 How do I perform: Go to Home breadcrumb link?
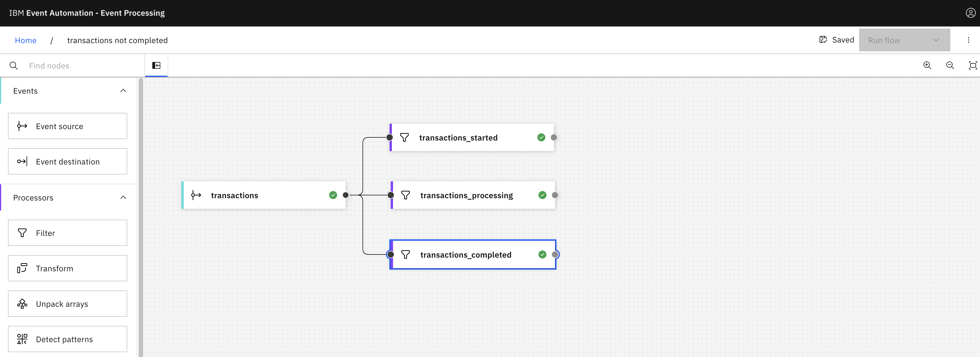click(x=25, y=40)
